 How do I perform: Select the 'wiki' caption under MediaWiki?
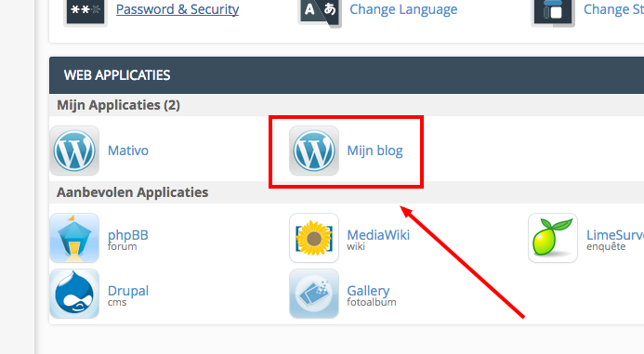(x=356, y=246)
